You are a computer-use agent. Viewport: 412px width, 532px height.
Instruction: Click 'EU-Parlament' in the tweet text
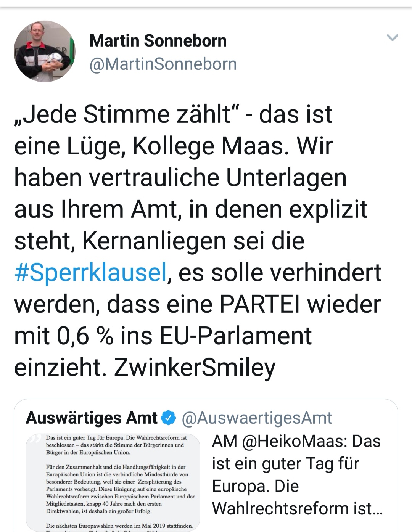point(236,336)
